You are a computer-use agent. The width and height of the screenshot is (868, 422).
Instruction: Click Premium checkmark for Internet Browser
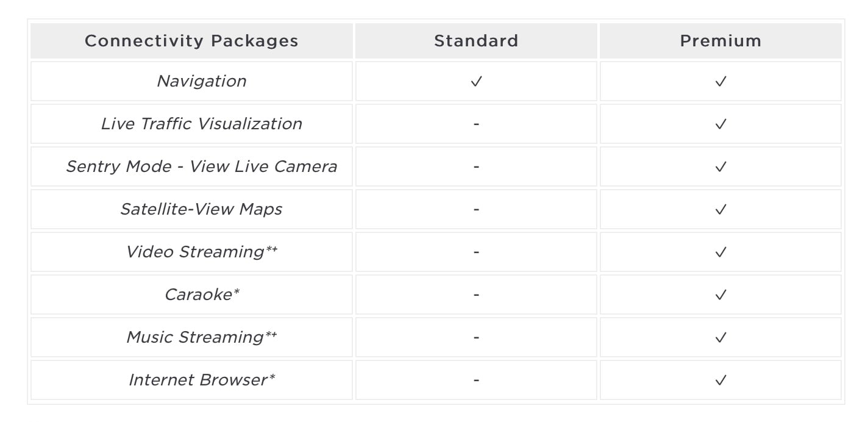[x=720, y=380]
